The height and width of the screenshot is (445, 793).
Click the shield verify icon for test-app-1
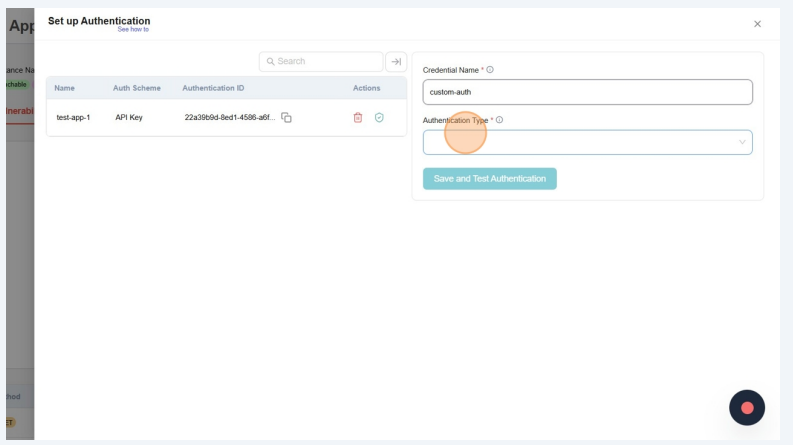tap(379, 118)
